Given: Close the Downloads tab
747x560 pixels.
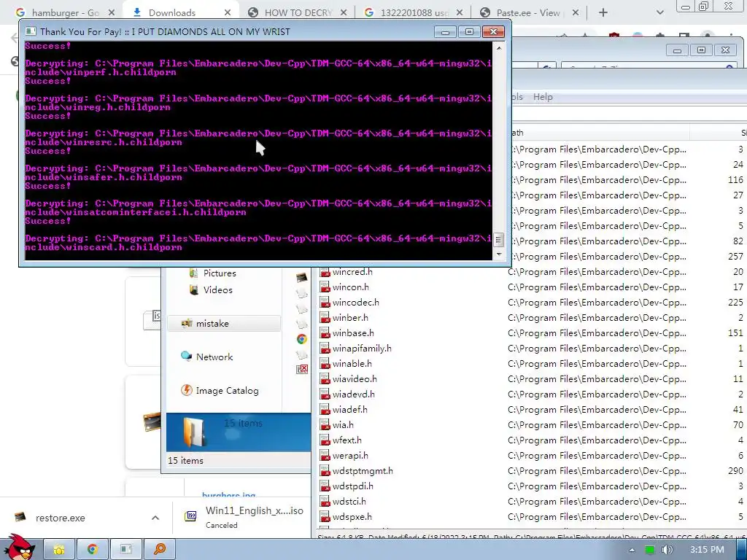Looking at the screenshot, I should (x=228, y=13).
